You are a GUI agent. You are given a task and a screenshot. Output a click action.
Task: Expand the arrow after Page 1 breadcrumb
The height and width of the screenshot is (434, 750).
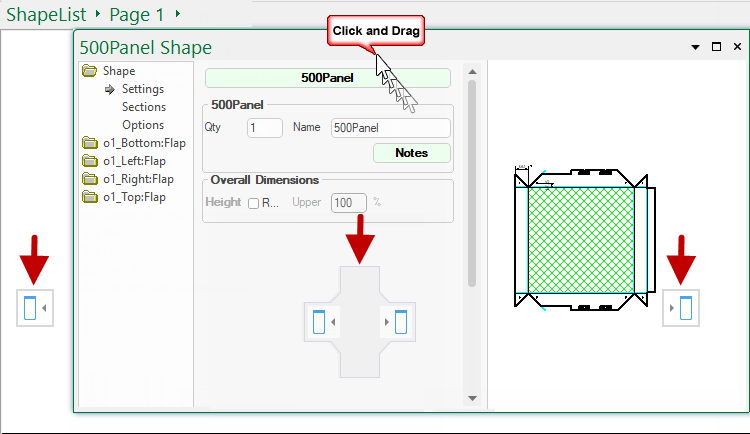click(178, 15)
